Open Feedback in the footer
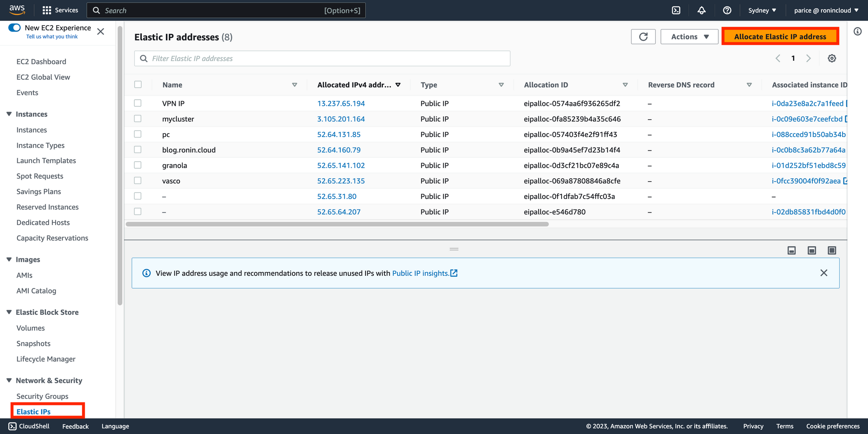868x434 pixels. coord(76,426)
